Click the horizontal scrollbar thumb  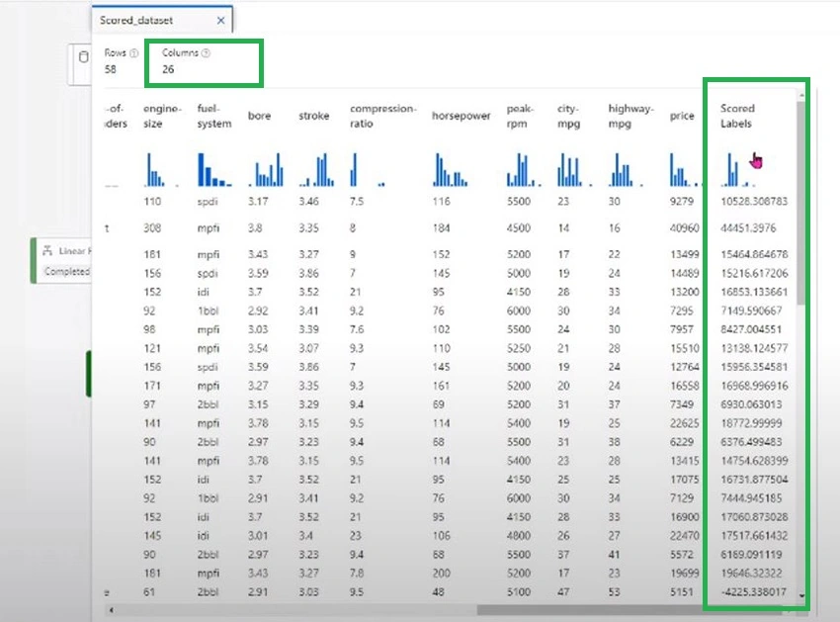[x=634, y=610]
